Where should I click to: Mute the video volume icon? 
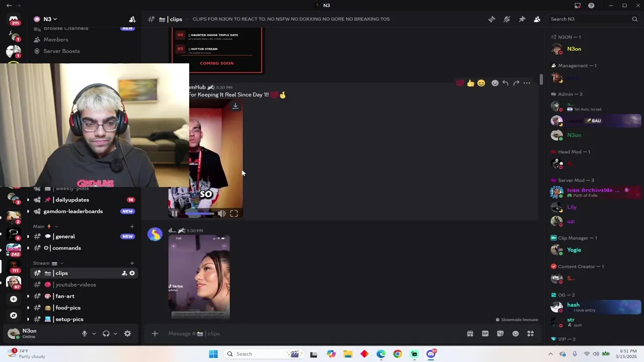222,214
